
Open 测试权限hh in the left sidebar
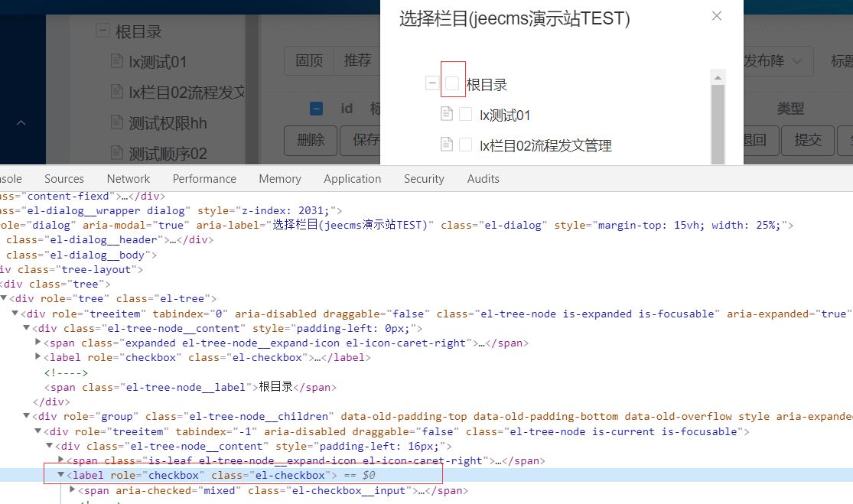(168, 123)
